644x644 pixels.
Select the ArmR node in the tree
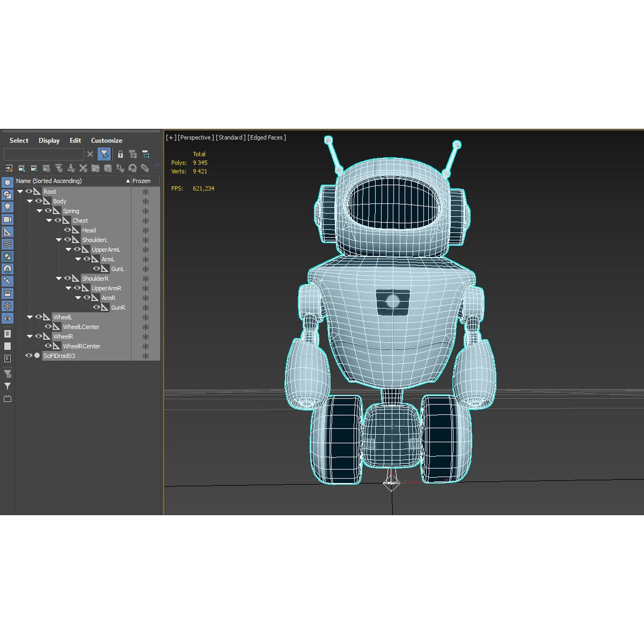click(109, 298)
